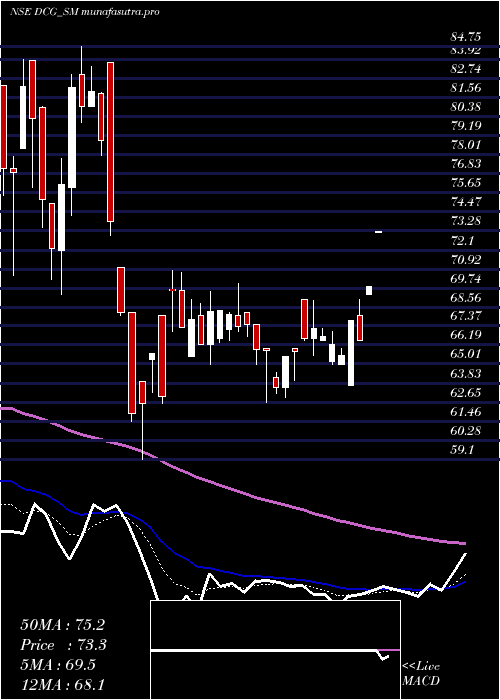Click the <<Live MACD label
Screen dimensions: 500x700
[421, 674]
